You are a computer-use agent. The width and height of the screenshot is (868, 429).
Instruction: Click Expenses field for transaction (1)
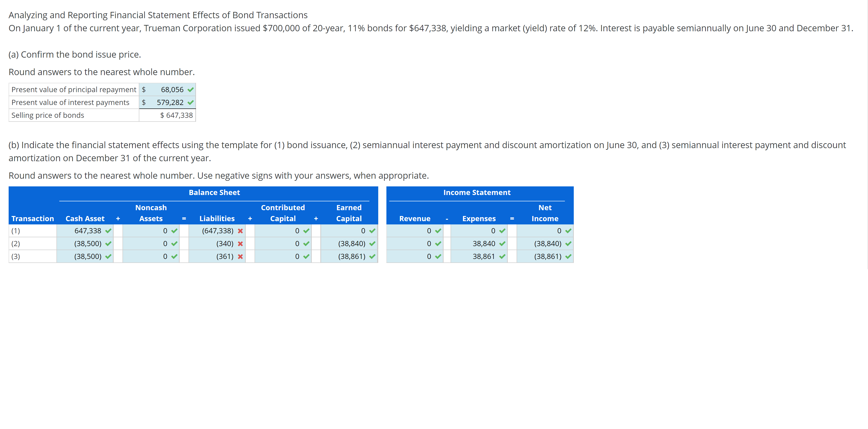point(479,231)
